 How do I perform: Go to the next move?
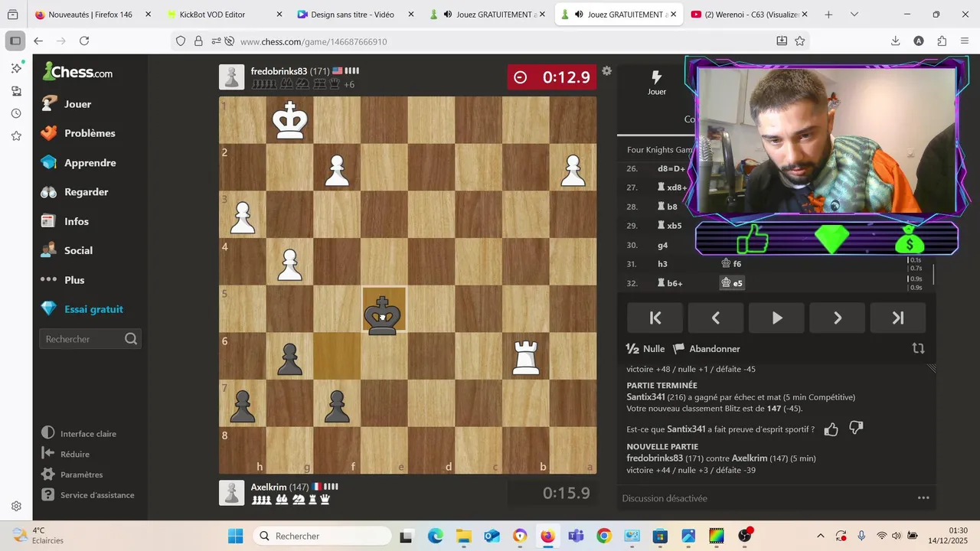pyautogui.click(x=837, y=318)
